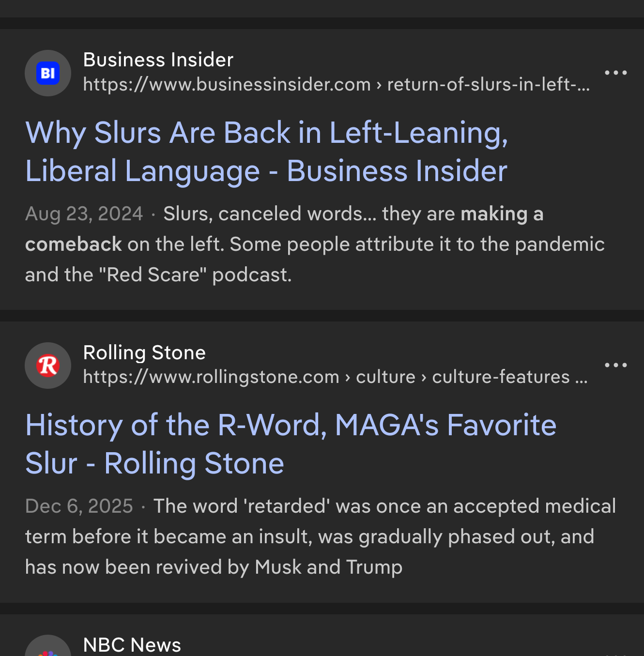Screen dimensions: 644x656
Task: Open the three-dot menu for Business Insider result
Action: pos(615,73)
